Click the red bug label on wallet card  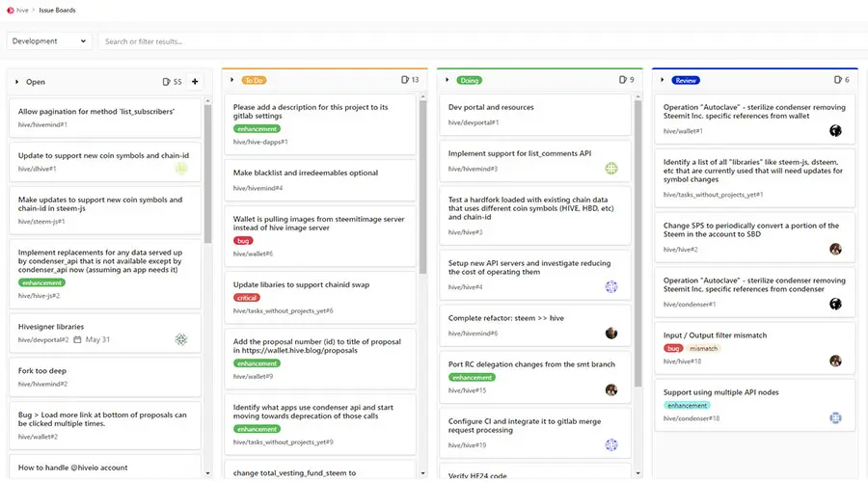click(x=244, y=240)
